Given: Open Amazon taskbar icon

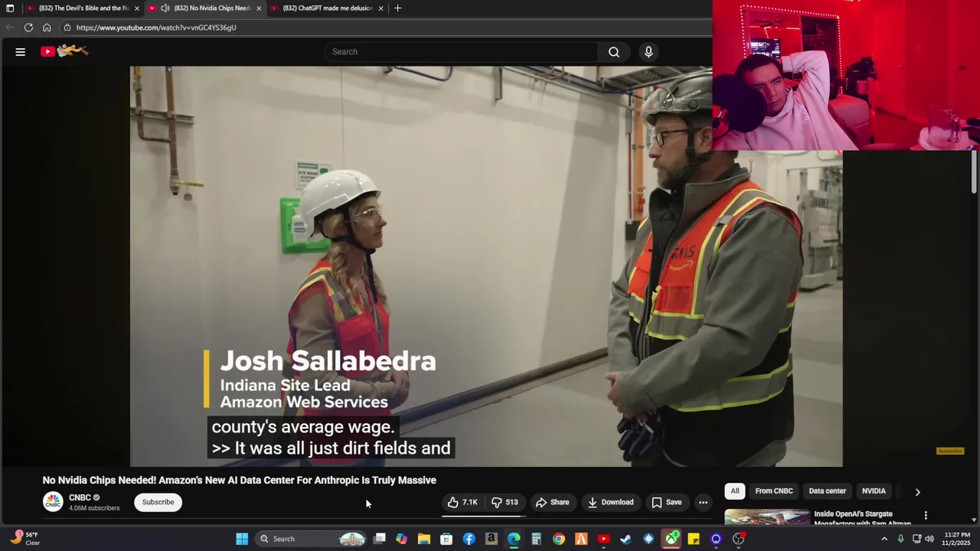Looking at the screenshot, I should point(491,539).
